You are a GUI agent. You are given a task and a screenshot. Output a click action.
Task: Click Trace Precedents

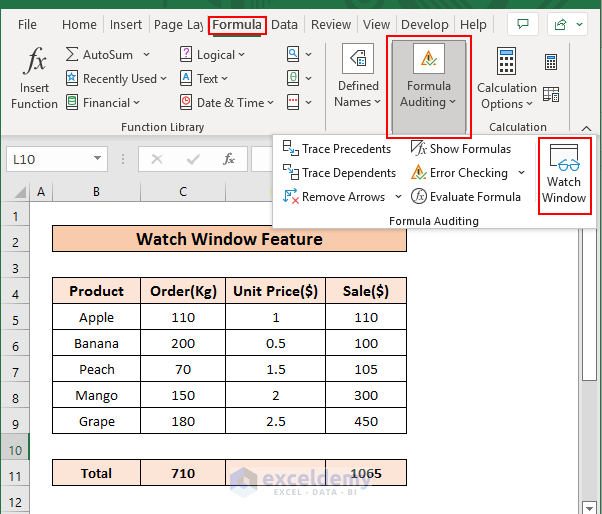tap(337, 149)
